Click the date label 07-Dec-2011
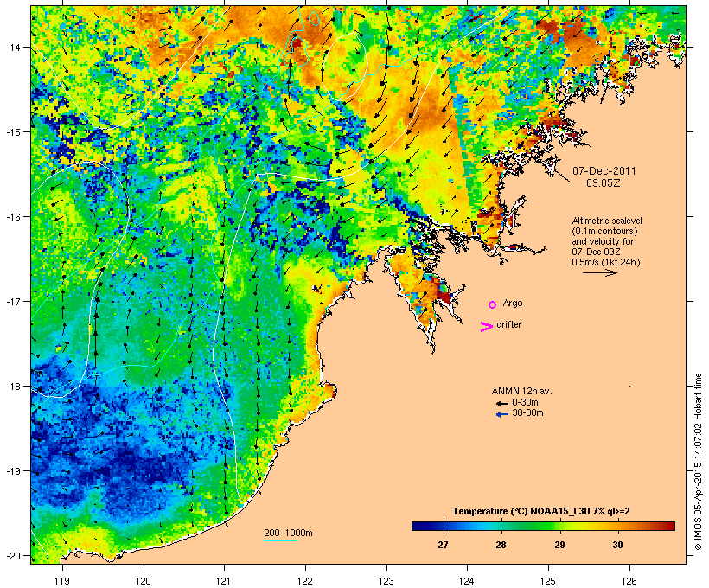Image resolution: width=709 pixels, height=588 pixels. tap(604, 171)
